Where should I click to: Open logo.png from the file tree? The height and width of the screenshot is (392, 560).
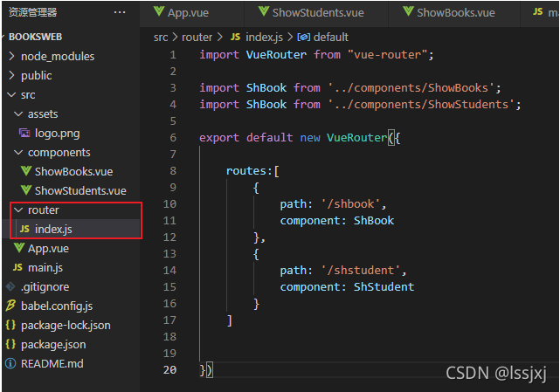[57, 134]
